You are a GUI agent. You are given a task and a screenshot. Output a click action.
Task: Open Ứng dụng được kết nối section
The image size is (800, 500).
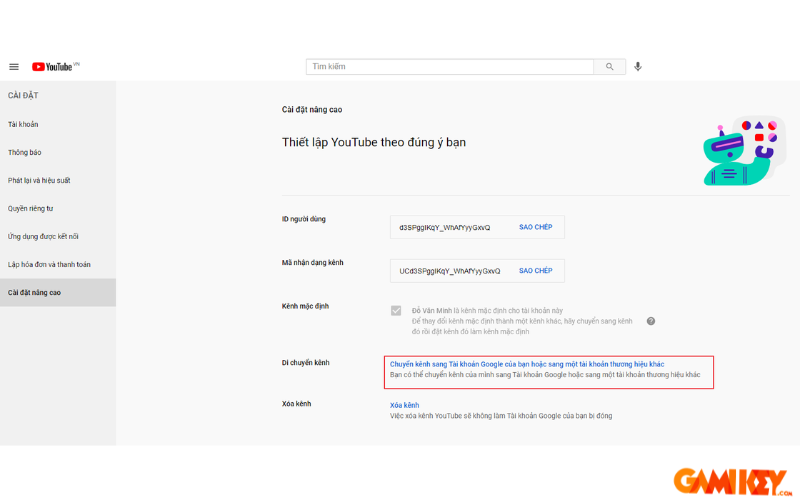58,237
